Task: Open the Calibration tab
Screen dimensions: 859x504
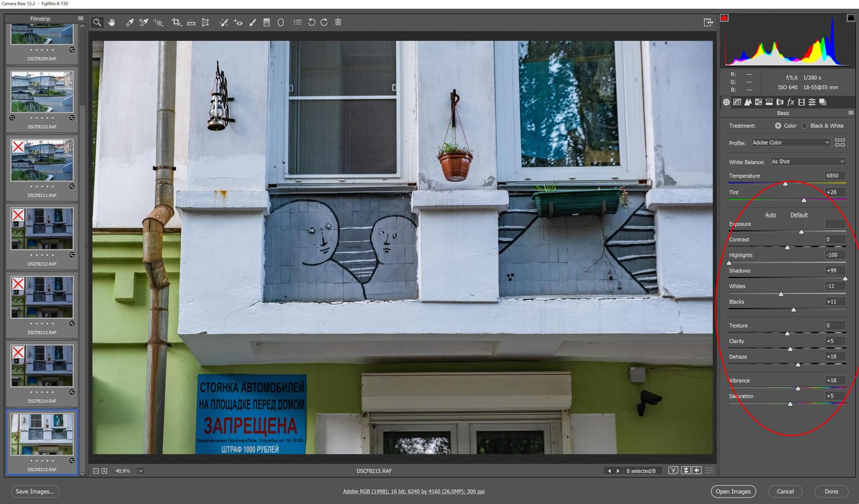Action: tap(801, 102)
